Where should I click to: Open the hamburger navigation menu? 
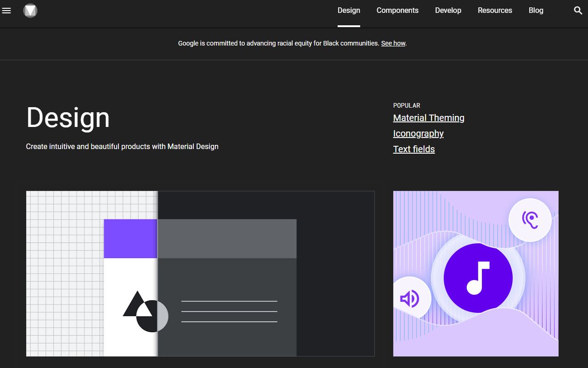coord(6,10)
